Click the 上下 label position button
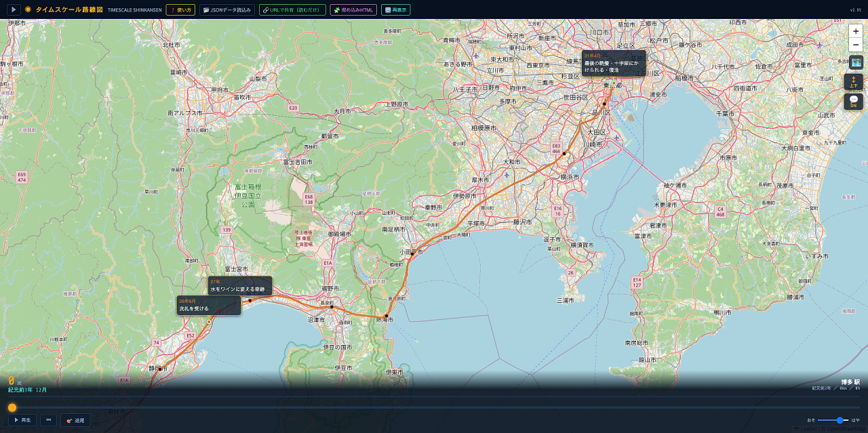Screen dimensions: 868x433 tap(853, 82)
